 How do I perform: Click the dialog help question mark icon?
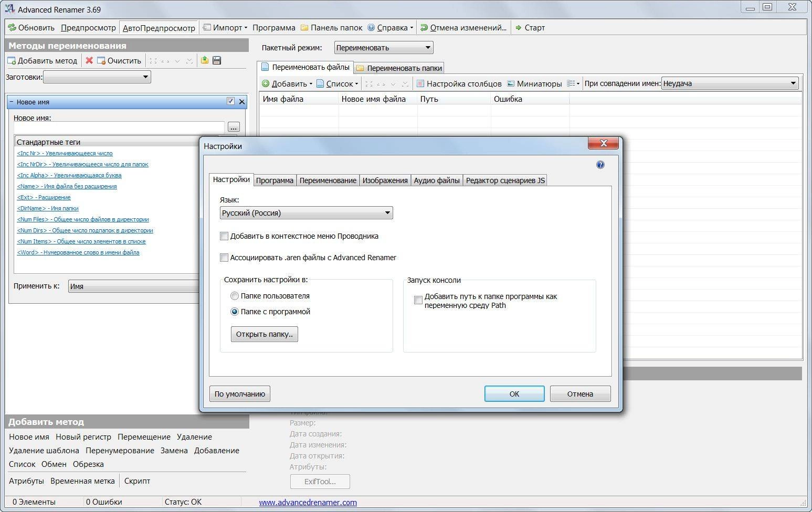(600, 165)
